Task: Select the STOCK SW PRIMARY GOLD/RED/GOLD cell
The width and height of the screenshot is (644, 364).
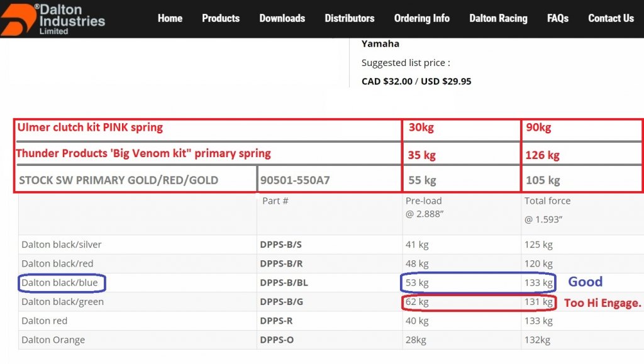Action: coord(119,180)
